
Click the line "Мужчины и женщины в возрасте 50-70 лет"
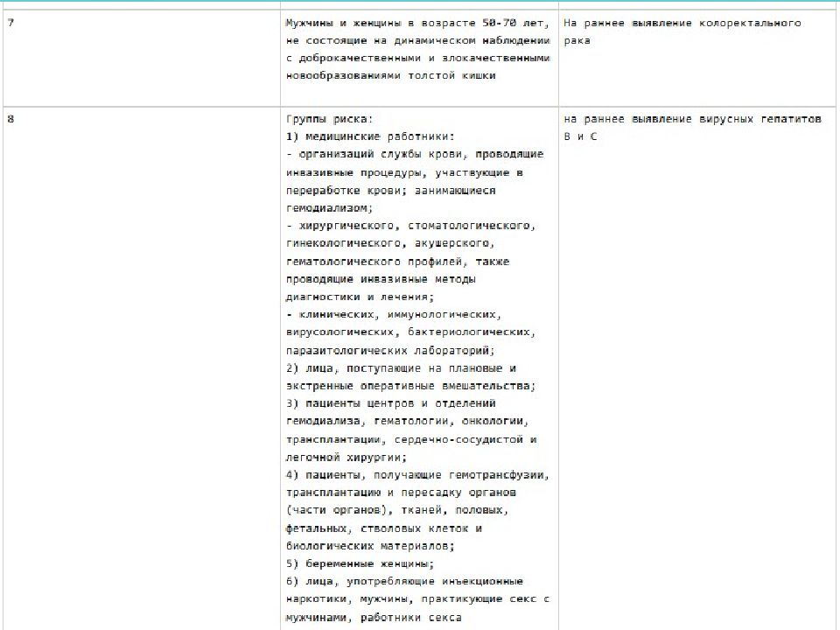click(417, 23)
